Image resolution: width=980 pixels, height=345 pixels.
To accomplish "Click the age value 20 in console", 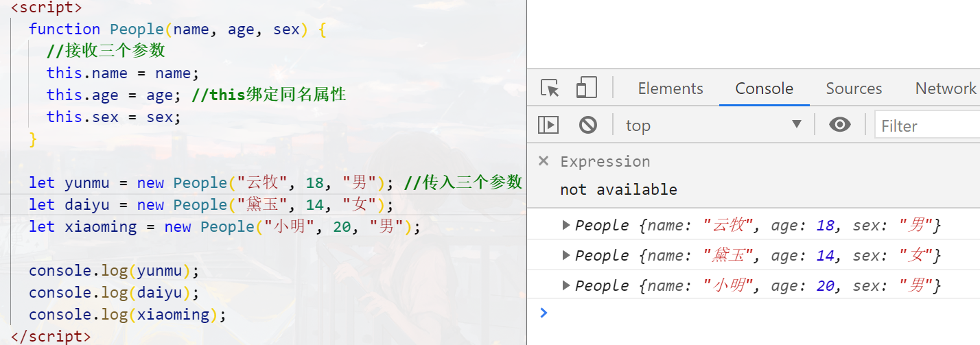I will click(826, 285).
